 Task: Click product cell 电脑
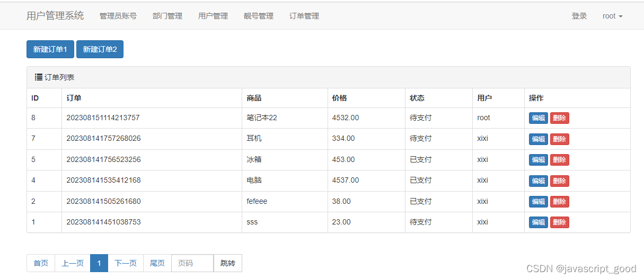(254, 180)
